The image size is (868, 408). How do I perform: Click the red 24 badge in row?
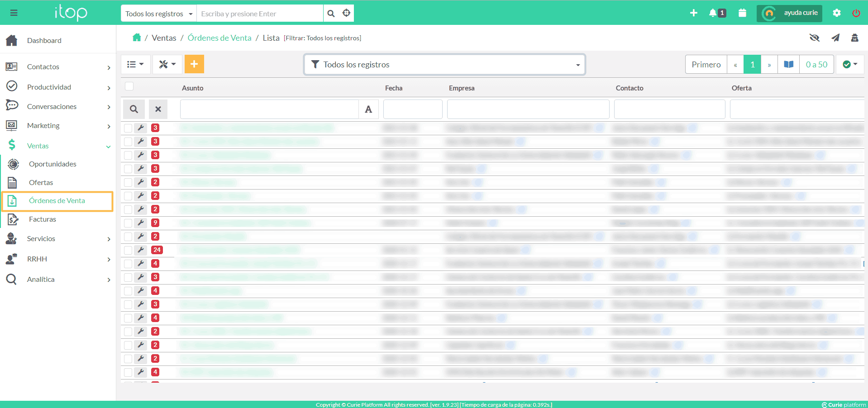click(157, 250)
